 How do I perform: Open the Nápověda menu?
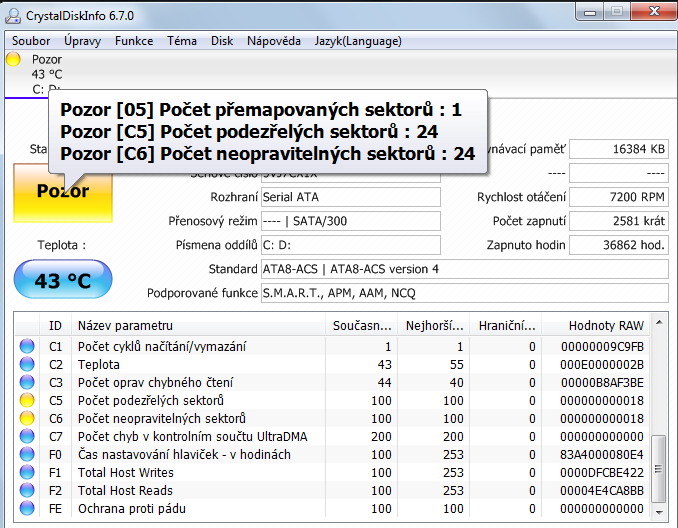pyautogui.click(x=273, y=41)
